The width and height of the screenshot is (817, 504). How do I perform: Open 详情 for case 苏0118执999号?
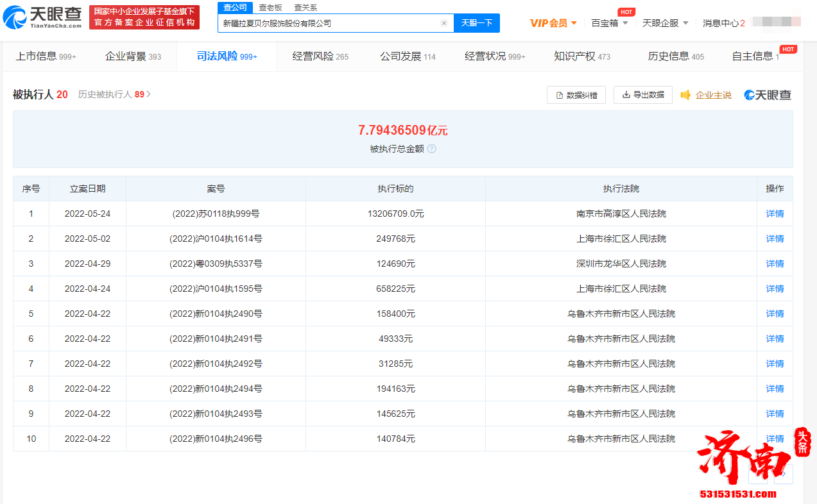point(775,214)
